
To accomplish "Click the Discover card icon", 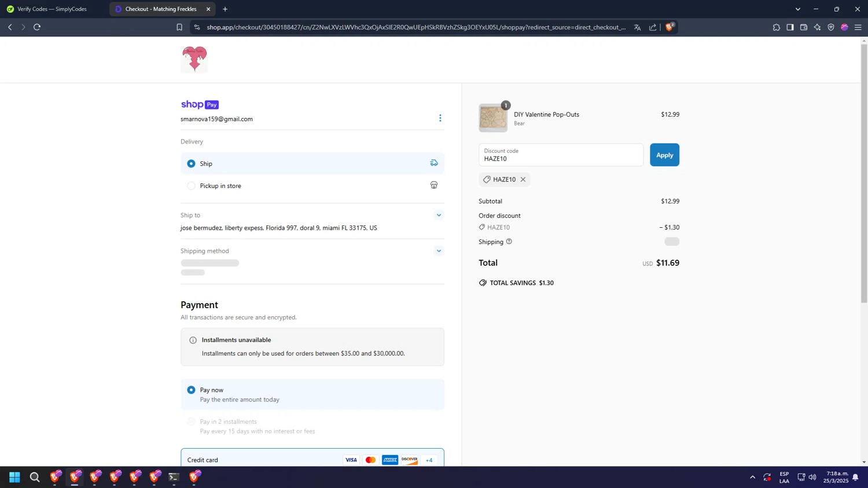I will (x=410, y=460).
